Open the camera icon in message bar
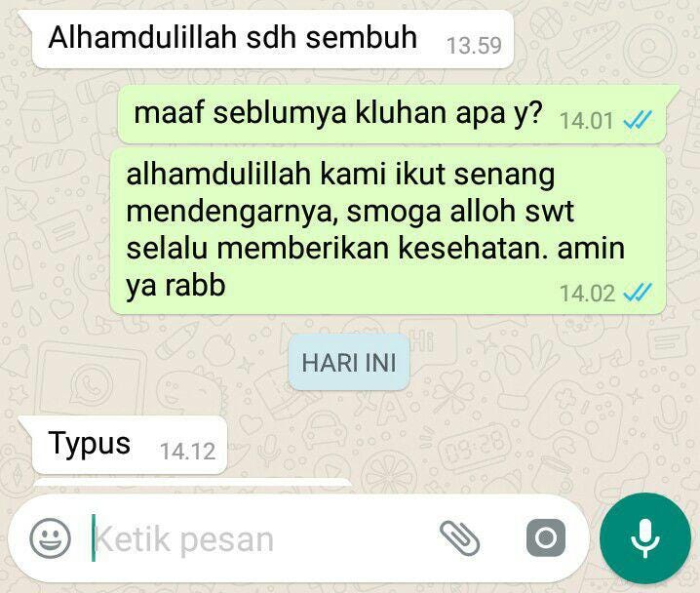 [x=546, y=538]
